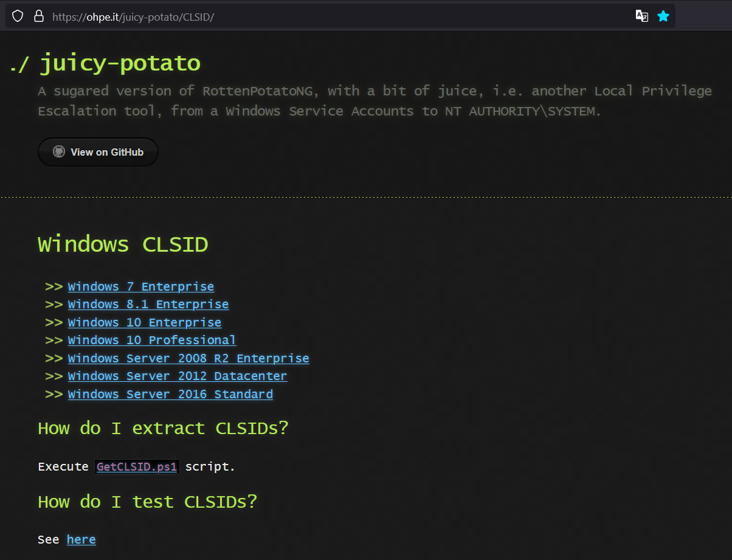Viewport: 732px width, 560px height.
Task: Open Windows Server 2008 R2 Enterprise link
Action: (188, 358)
